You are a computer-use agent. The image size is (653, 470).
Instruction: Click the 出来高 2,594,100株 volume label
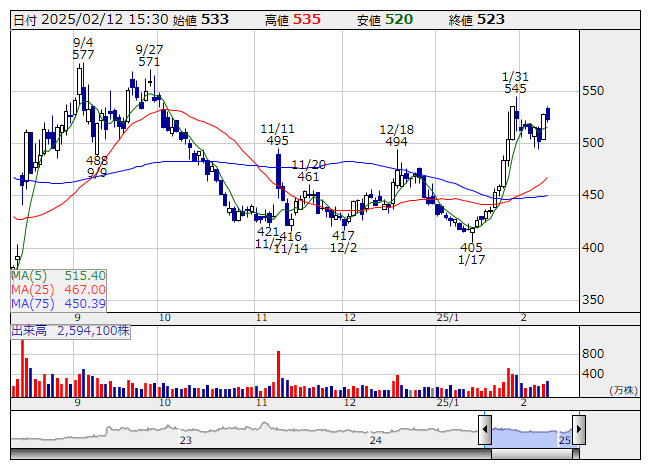point(70,331)
